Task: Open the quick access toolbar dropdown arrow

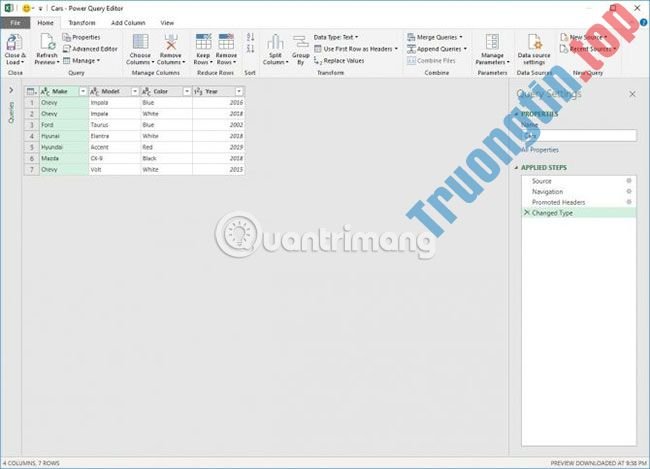Action: tap(41, 9)
